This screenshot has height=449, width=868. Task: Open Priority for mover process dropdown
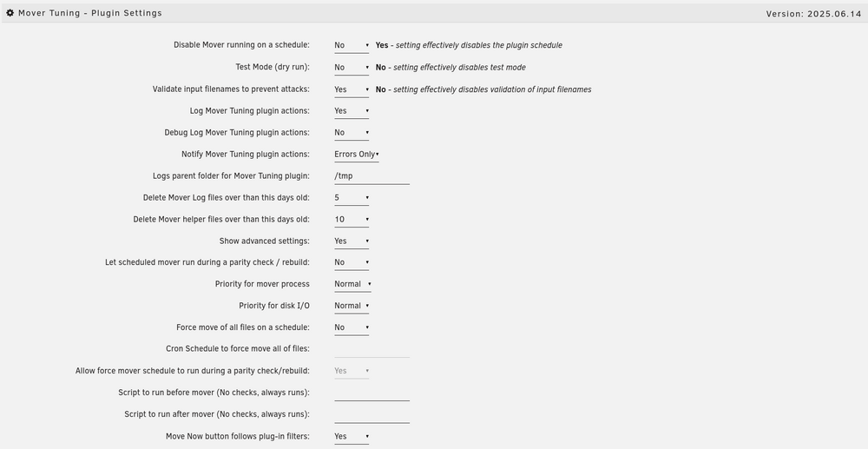tap(352, 284)
